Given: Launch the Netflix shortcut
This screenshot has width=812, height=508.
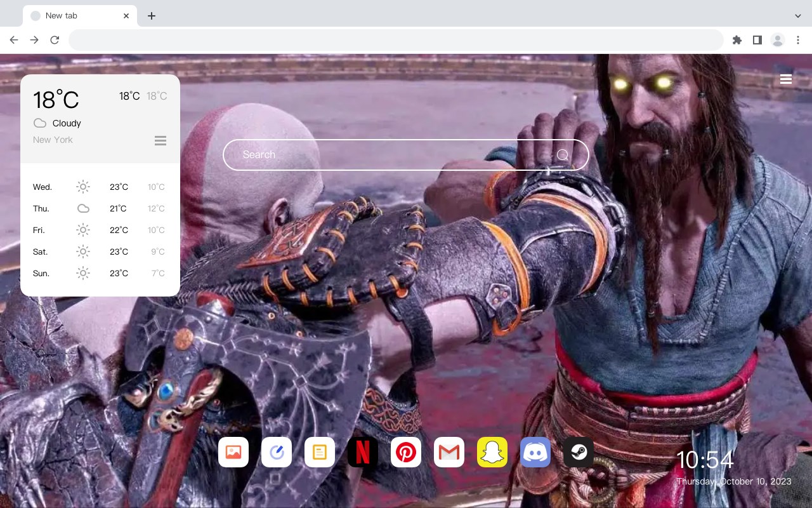Looking at the screenshot, I should pos(363,452).
